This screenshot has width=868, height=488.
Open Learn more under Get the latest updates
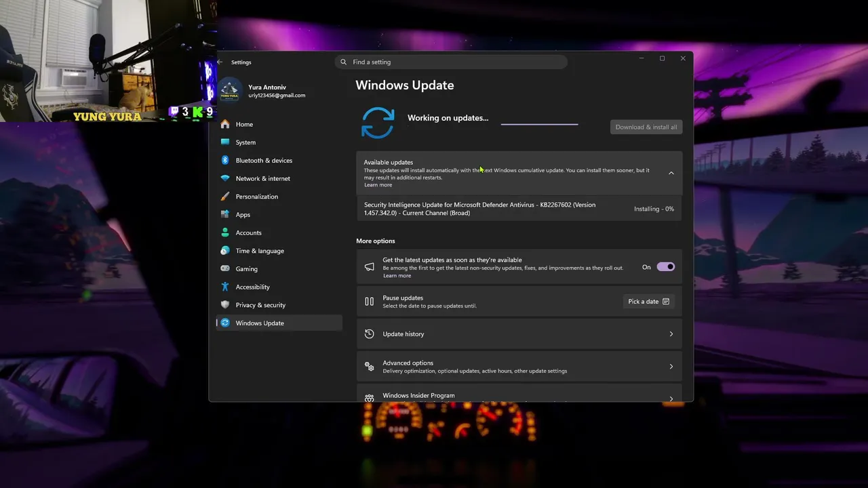(x=397, y=276)
